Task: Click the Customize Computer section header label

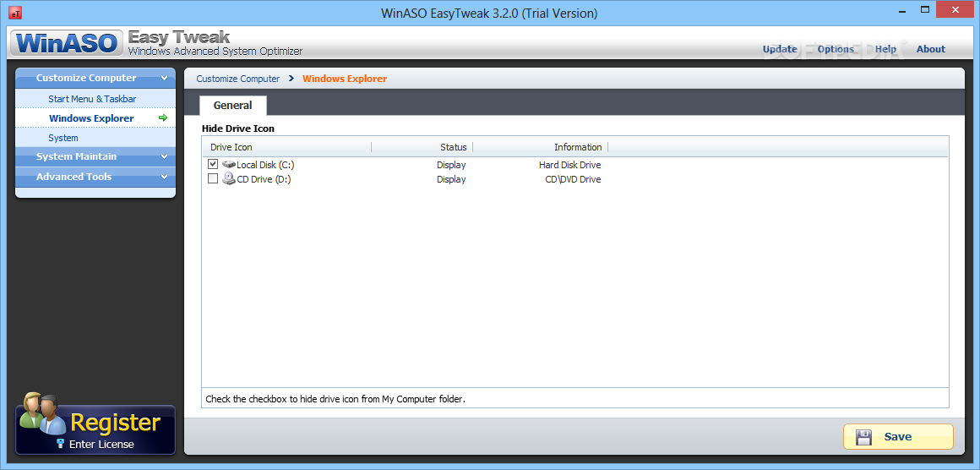Action: click(86, 78)
